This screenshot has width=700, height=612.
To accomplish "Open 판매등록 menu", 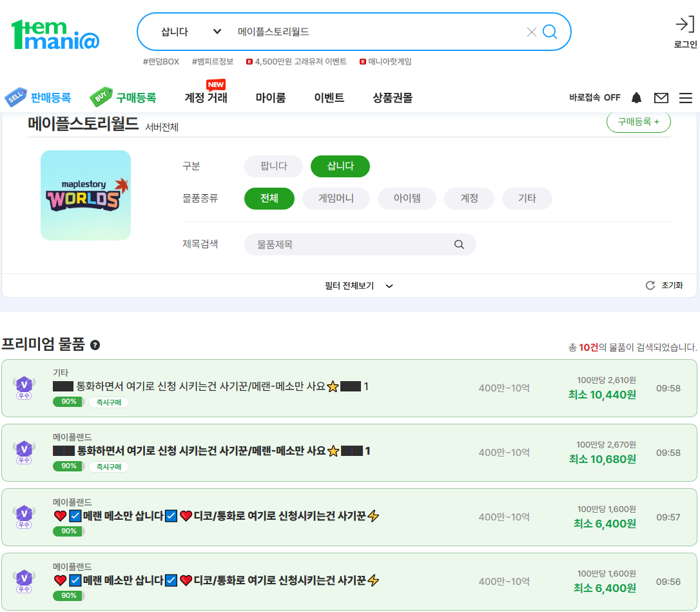I will pyautogui.click(x=50, y=98).
